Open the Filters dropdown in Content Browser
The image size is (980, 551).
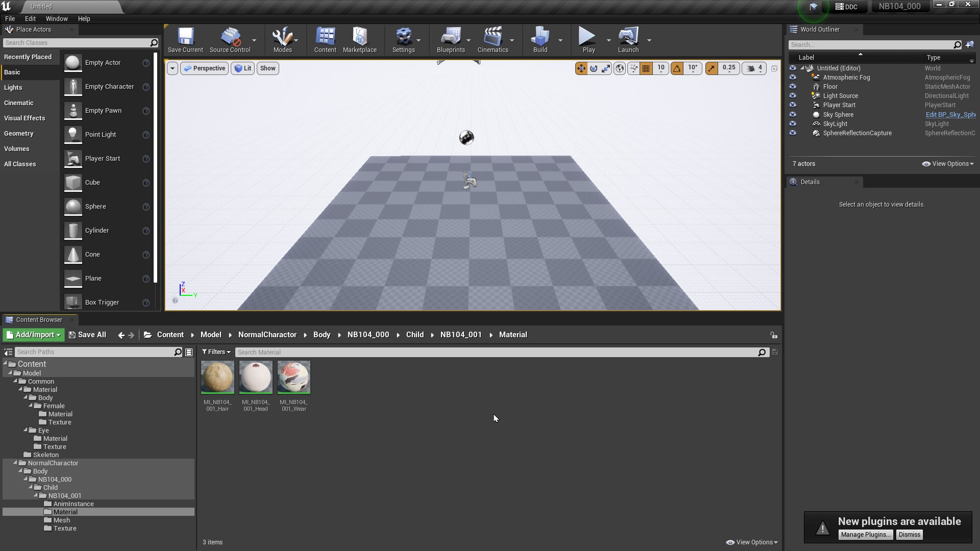click(216, 352)
